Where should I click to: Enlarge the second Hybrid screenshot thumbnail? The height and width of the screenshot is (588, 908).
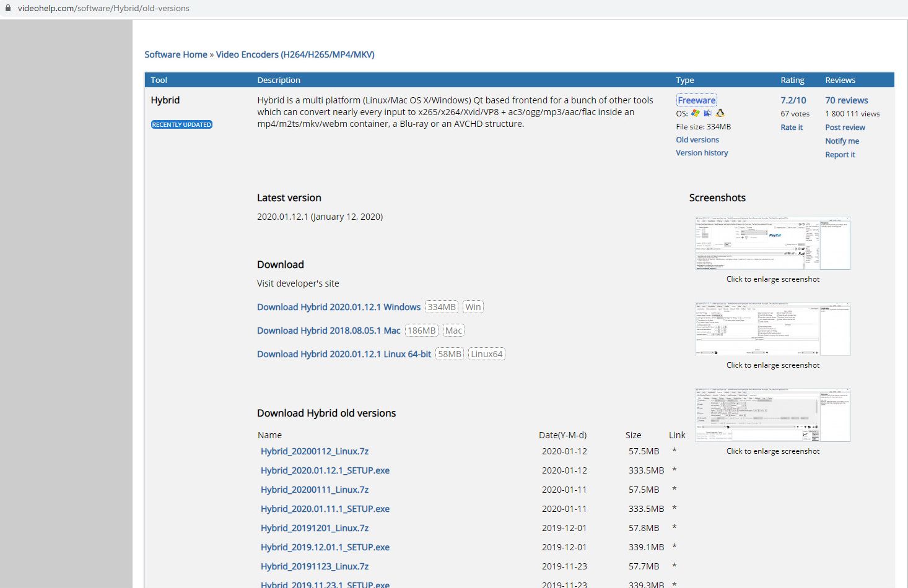pyautogui.click(x=772, y=329)
